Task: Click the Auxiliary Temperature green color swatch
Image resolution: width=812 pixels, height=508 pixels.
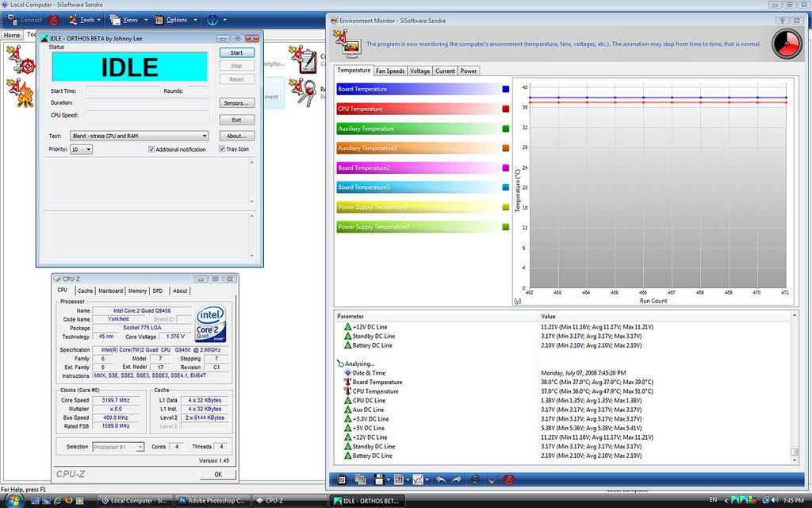Action: (x=505, y=129)
